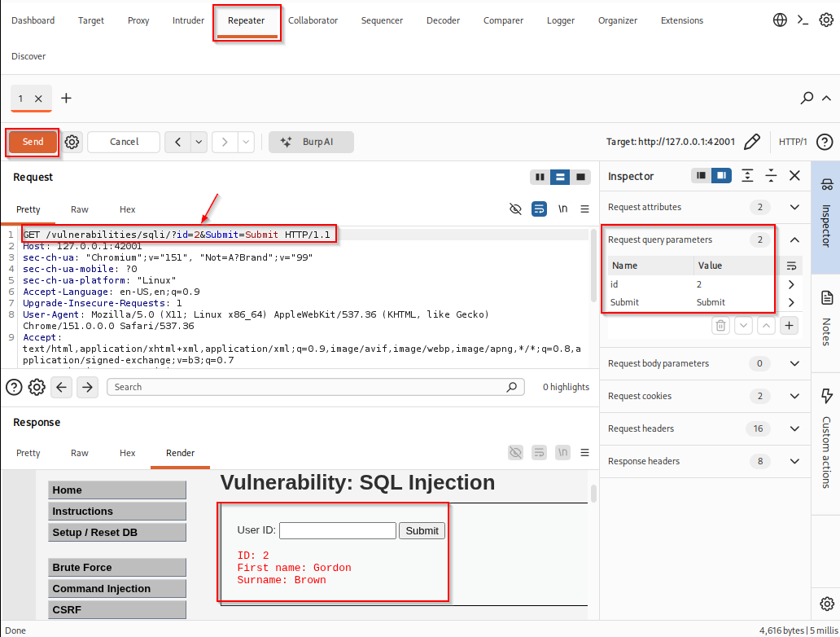Viewport: 840px width, 637px height.
Task: Switch to the Dashboard tab
Action: [33, 20]
